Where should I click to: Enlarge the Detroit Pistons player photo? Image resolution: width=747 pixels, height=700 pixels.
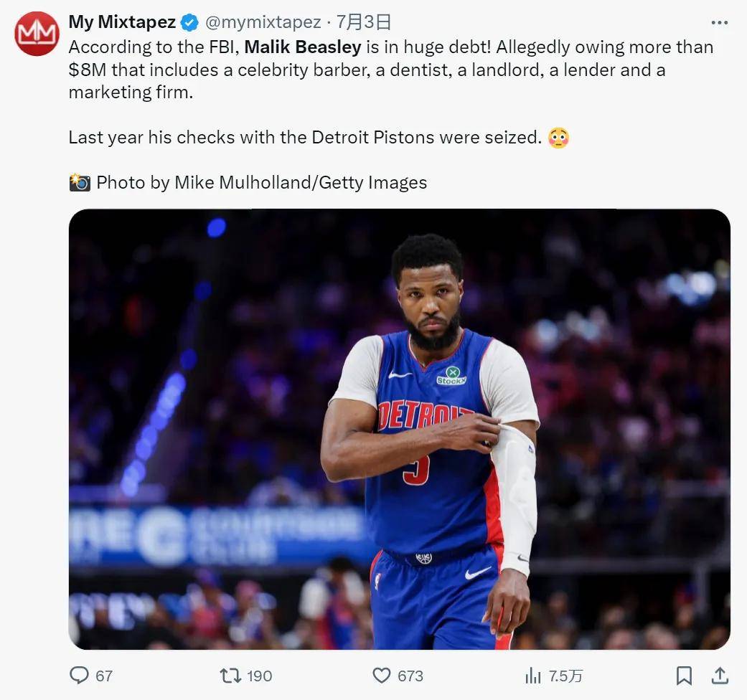tap(399, 429)
